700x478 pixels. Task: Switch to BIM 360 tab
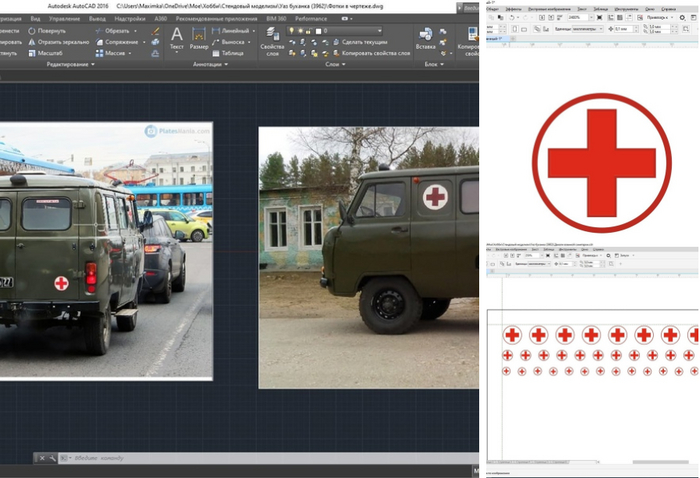(x=276, y=19)
